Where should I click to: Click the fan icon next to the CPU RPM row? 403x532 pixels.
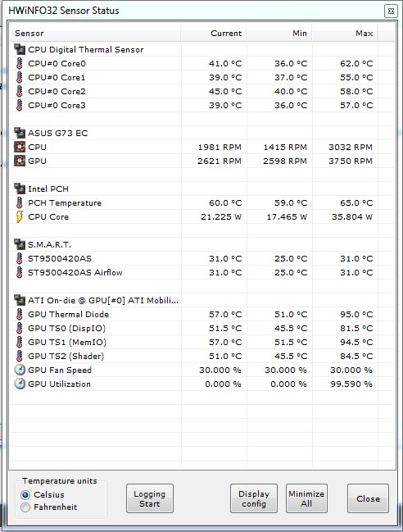20,148
